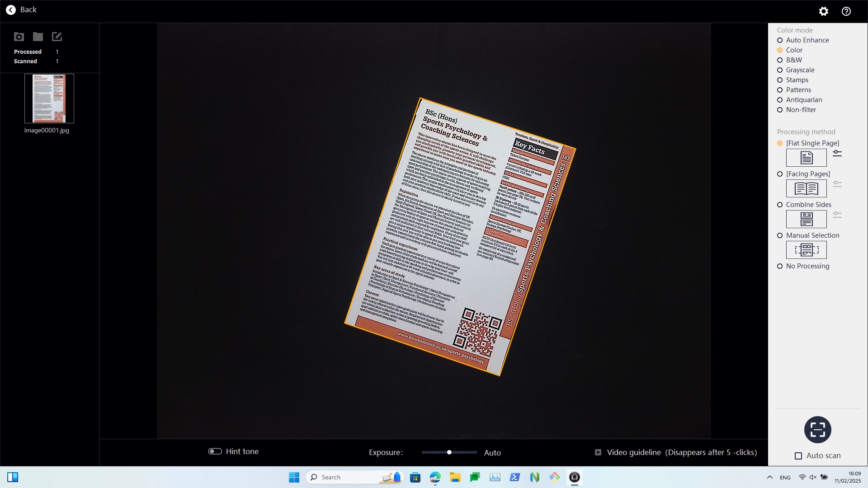
Task: Choose Facing Pages processing method
Action: coord(780,174)
